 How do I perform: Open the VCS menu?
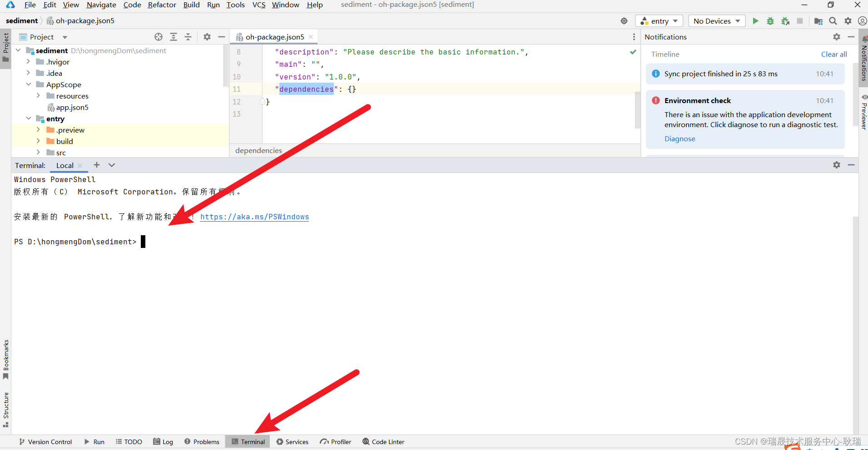tap(259, 5)
